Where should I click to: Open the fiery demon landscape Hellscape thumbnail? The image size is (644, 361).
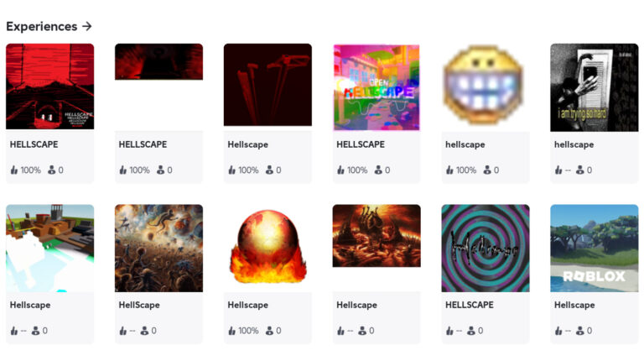click(x=377, y=236)
